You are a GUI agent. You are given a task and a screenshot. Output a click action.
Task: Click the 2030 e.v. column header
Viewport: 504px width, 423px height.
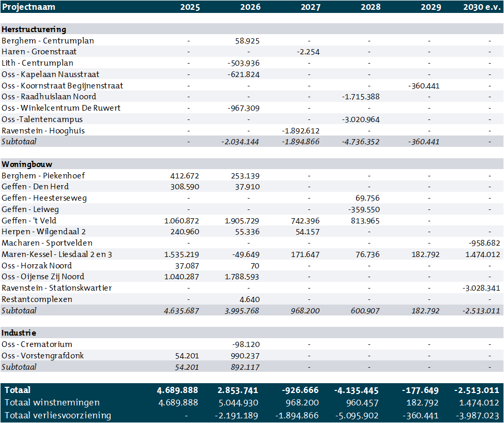point(481,7)
